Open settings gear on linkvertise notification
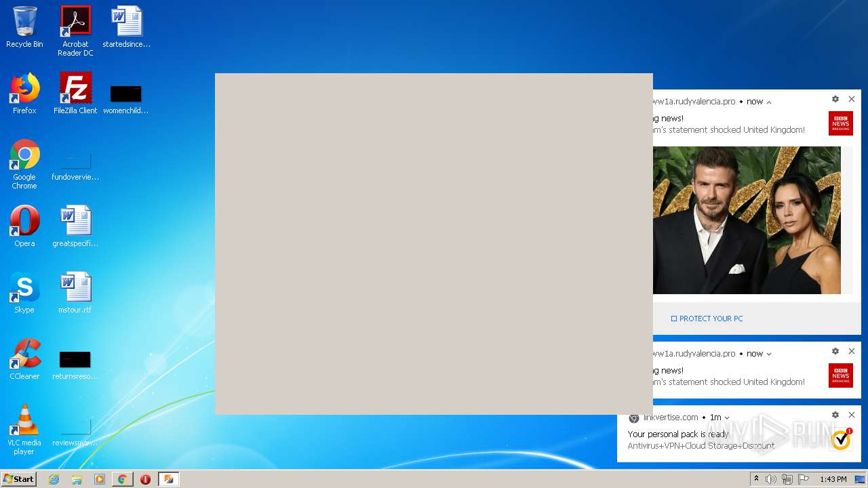Viewport: 868px width, 488px height. tap(835, 415)
